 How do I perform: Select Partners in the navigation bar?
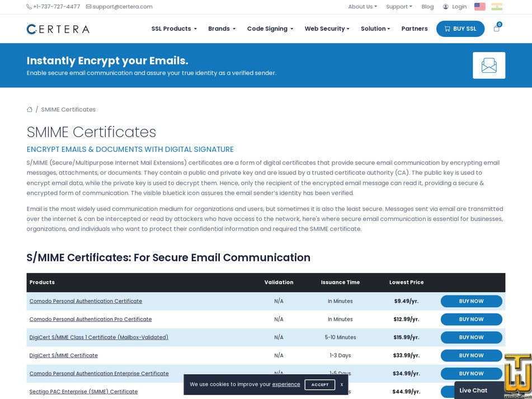[414, 28]
